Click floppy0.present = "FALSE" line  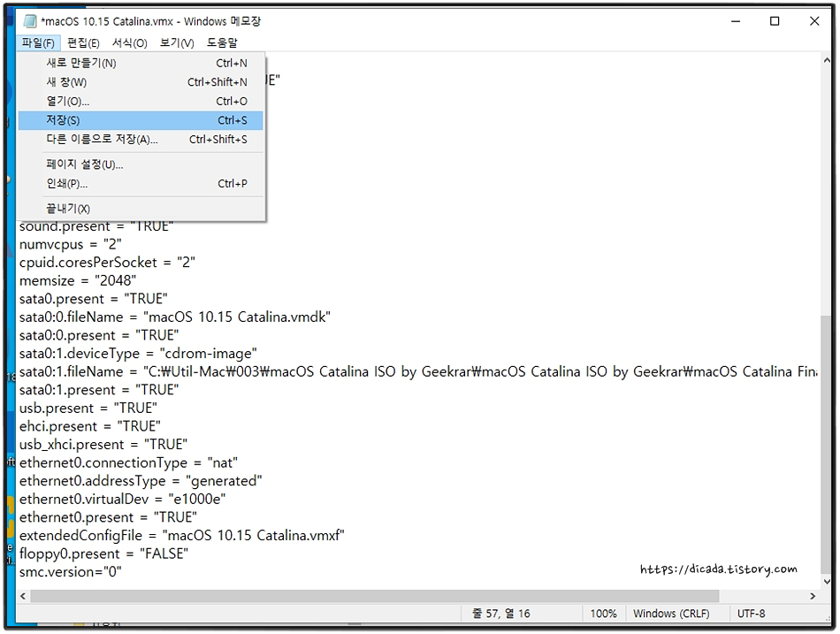click(104, 554)
